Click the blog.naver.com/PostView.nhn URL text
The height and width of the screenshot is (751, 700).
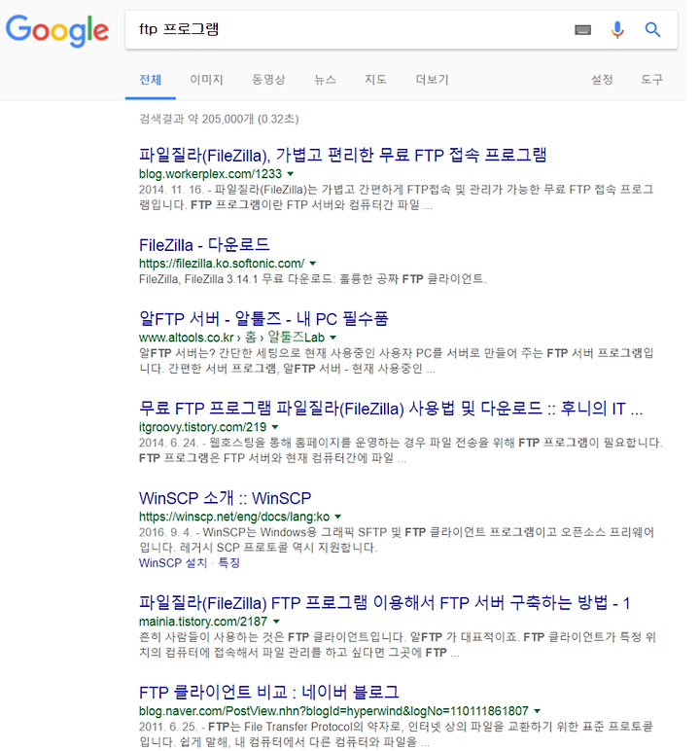[x=333, y=711]
